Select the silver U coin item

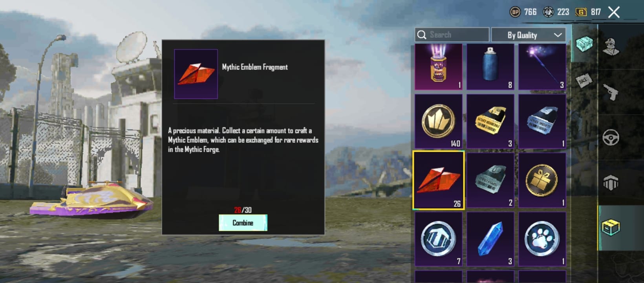click(x=439, y=239)
